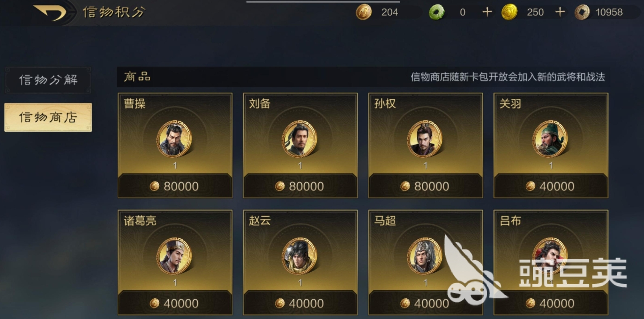Viewport: 644px width, 319px height.
Task: Click the 信物积分 page title
Action: coord(114,12)
